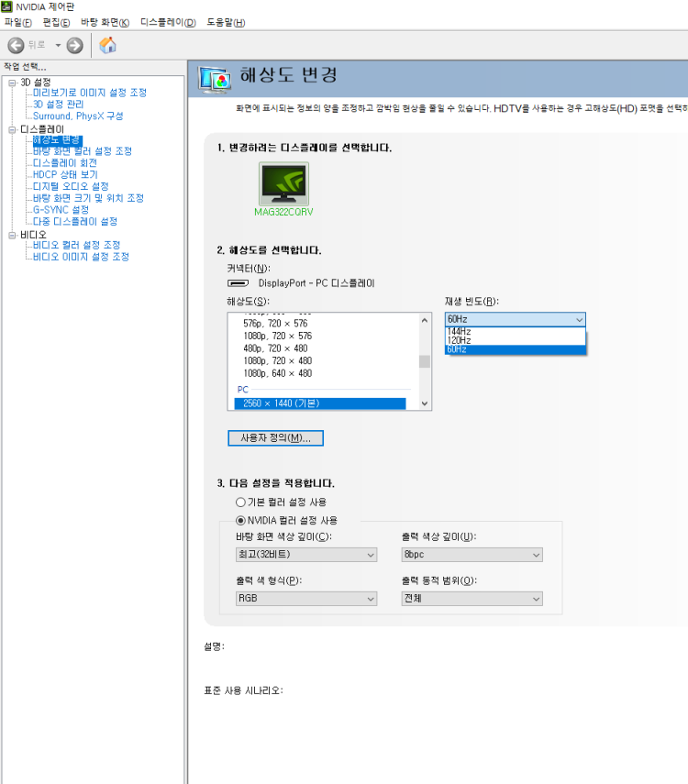Click resolution list scroll up arrow
The height and width of the screenshot is (784, 688).
[425, 320]
